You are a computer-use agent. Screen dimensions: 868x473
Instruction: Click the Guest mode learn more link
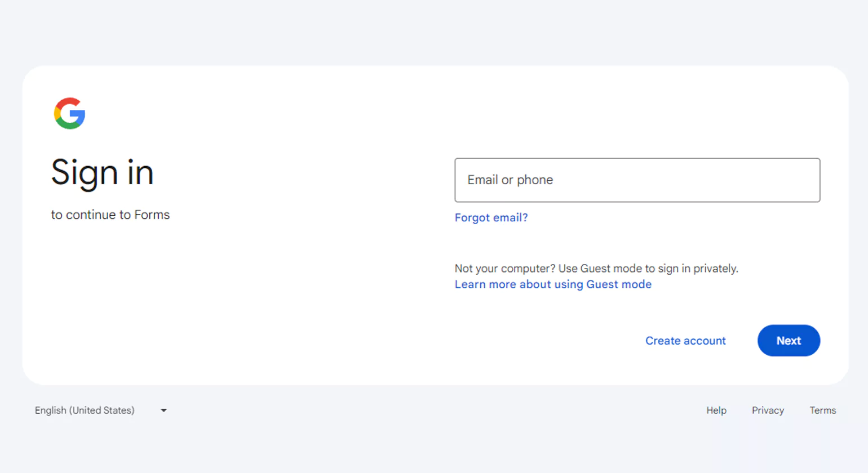click(x=553, y=284)
